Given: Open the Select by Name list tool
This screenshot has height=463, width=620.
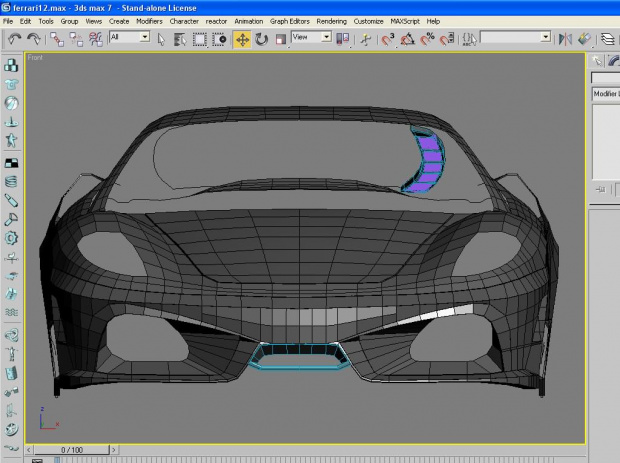Looking at the screenshot, I should [180, 39].
